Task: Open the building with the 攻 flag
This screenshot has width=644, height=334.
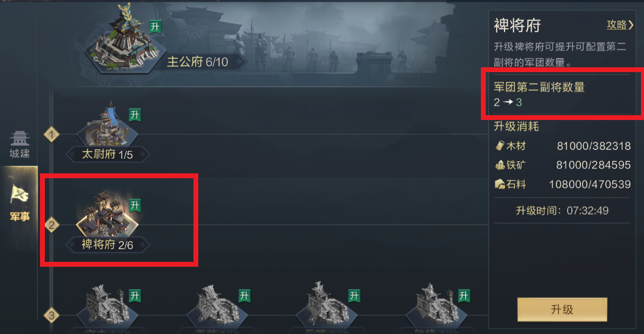Action: tap(107, 304)
